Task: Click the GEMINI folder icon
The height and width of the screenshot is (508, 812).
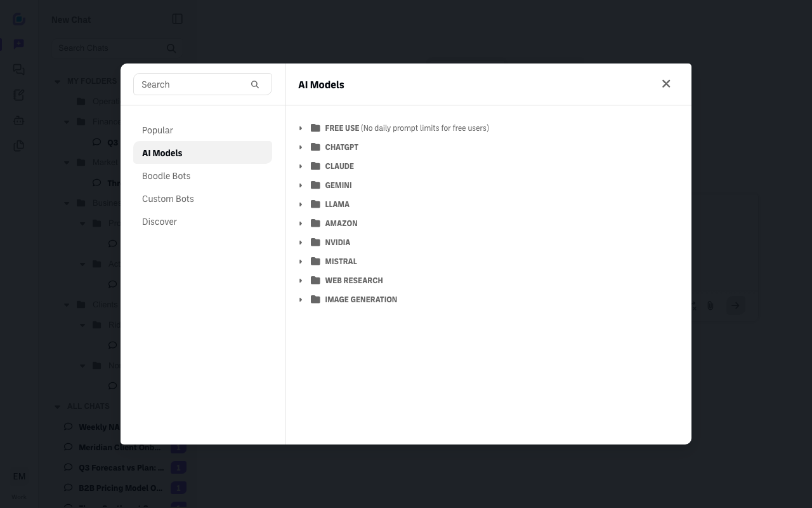Action: point(315,185)
